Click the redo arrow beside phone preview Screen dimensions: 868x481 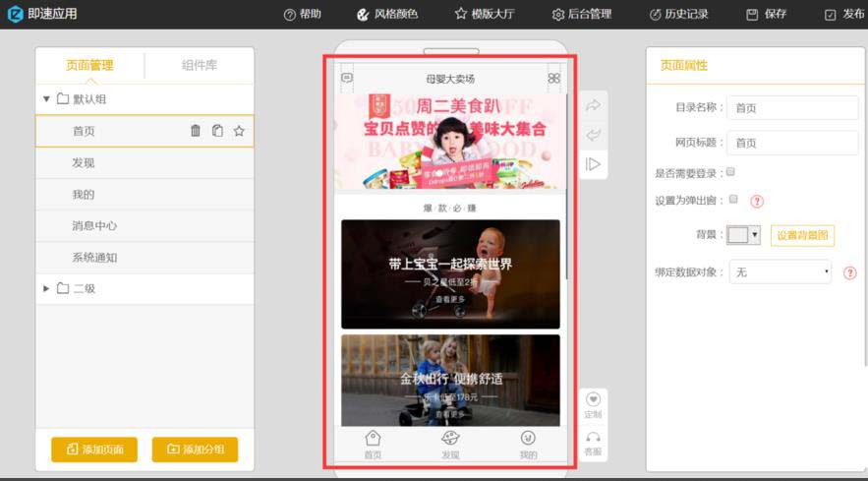[x=593, y=105]
